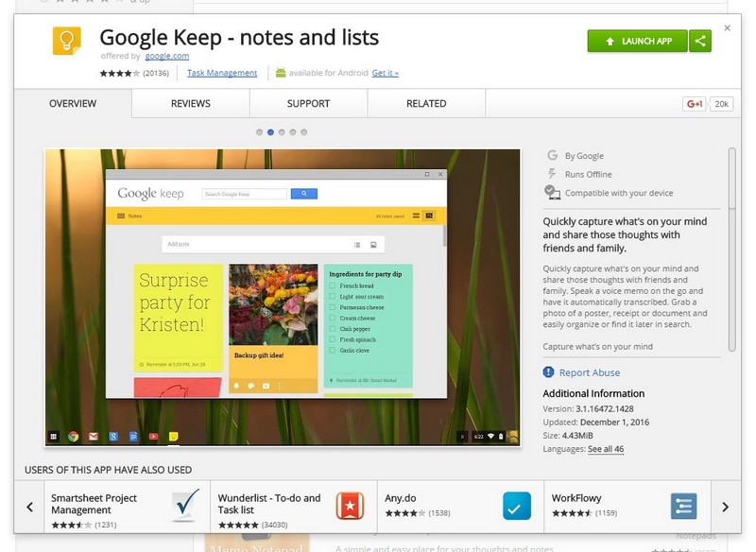Click the Updated December 1, 2016 text

point(596,423)
